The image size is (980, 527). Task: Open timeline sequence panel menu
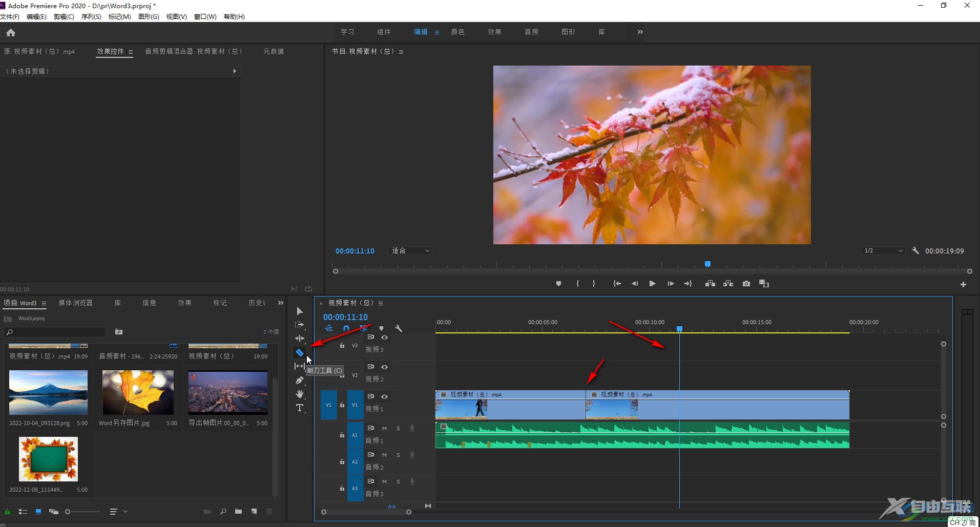[x=381, y=303]
